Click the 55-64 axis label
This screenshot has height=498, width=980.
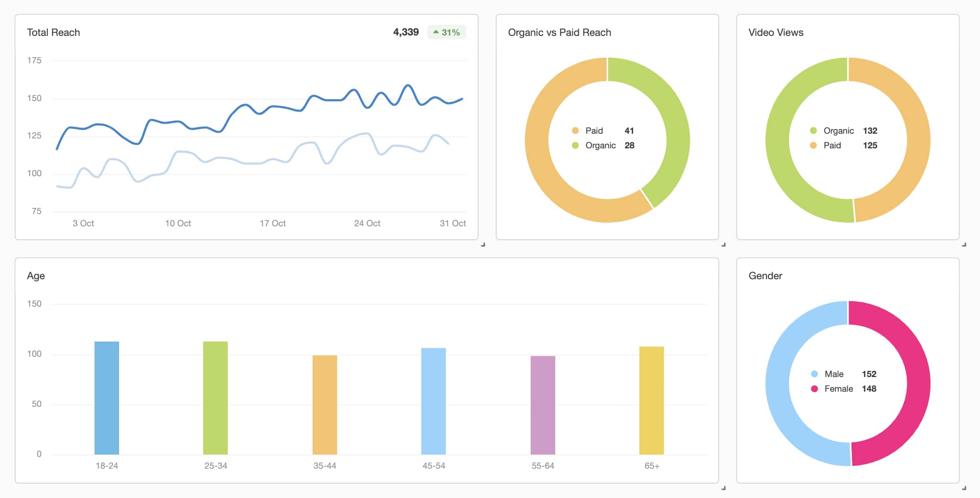coord(542,466)
